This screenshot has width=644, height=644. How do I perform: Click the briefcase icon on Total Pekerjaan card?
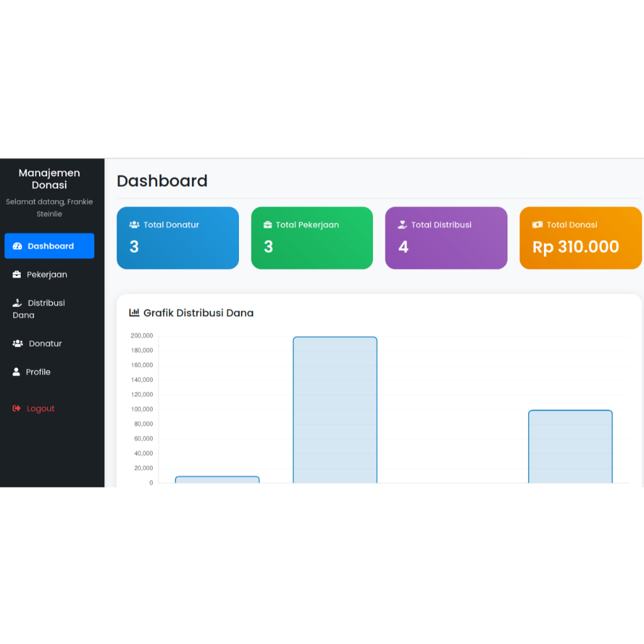tap(267, 224)
